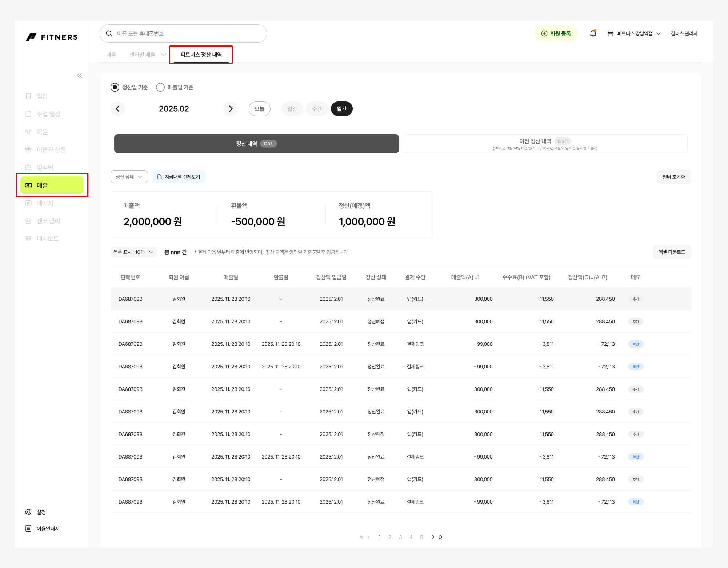Switch to 주간 view
The height and width of the screenshot is (568, 728).
point(317,109)
